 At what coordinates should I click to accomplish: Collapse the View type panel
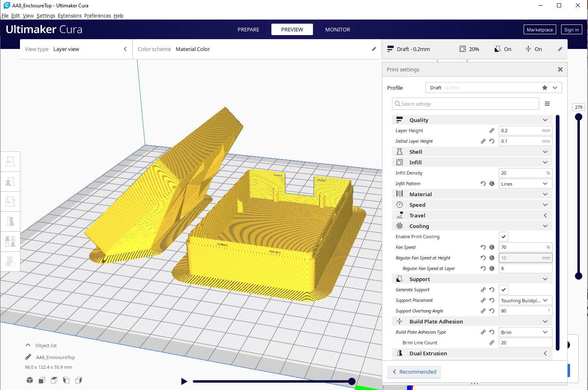tap(125, 49)
